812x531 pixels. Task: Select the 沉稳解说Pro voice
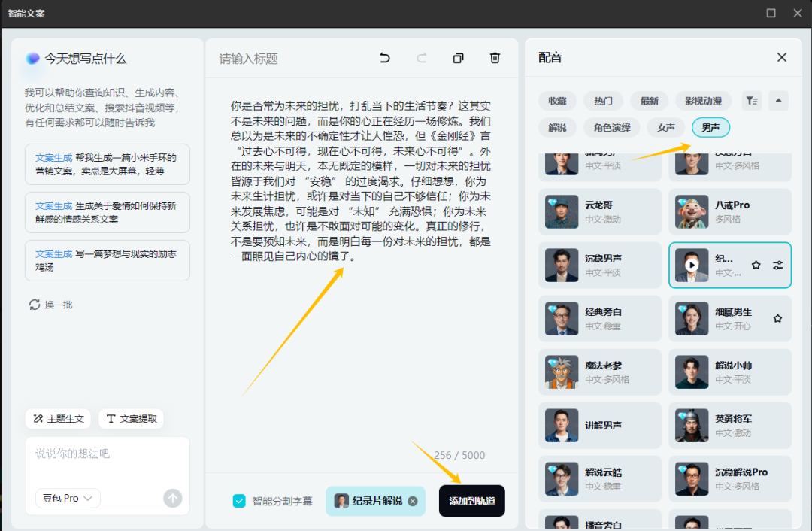pyautogui.click(x=730, y=479)
